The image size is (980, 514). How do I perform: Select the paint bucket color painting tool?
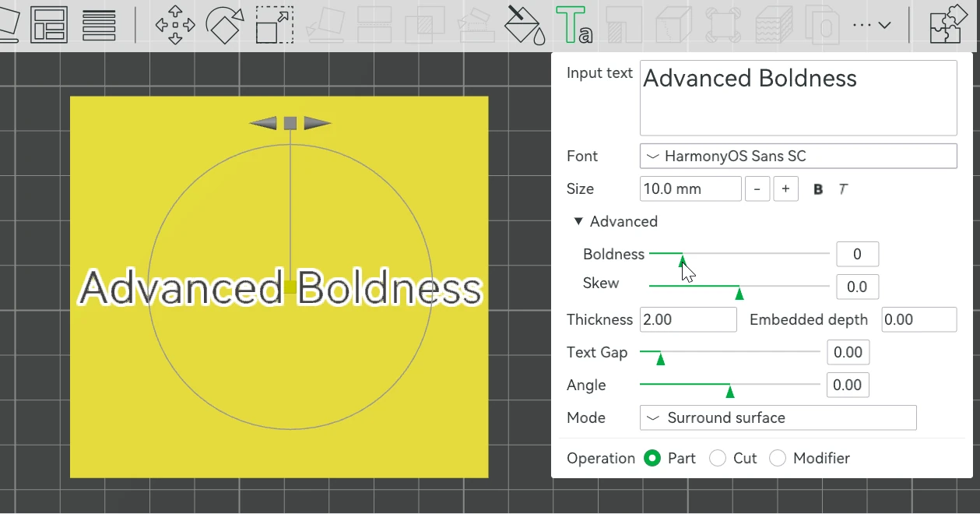(x=525, y=26)
